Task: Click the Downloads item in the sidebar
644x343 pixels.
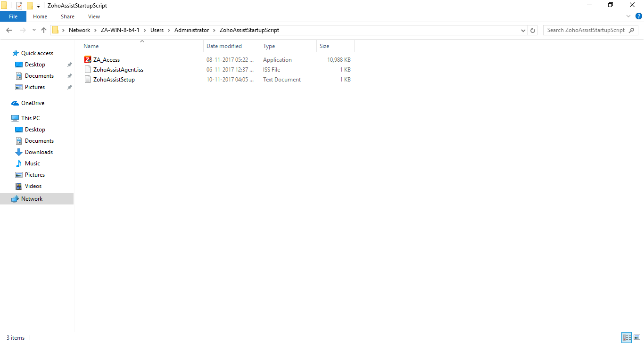Action: 38,152
